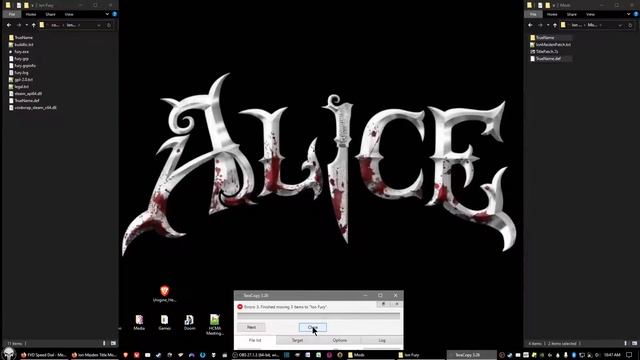The height and width of the screenshot is (360, 640).
Task: Expand the ribbon in Mods window
Action: coord(629,14)
